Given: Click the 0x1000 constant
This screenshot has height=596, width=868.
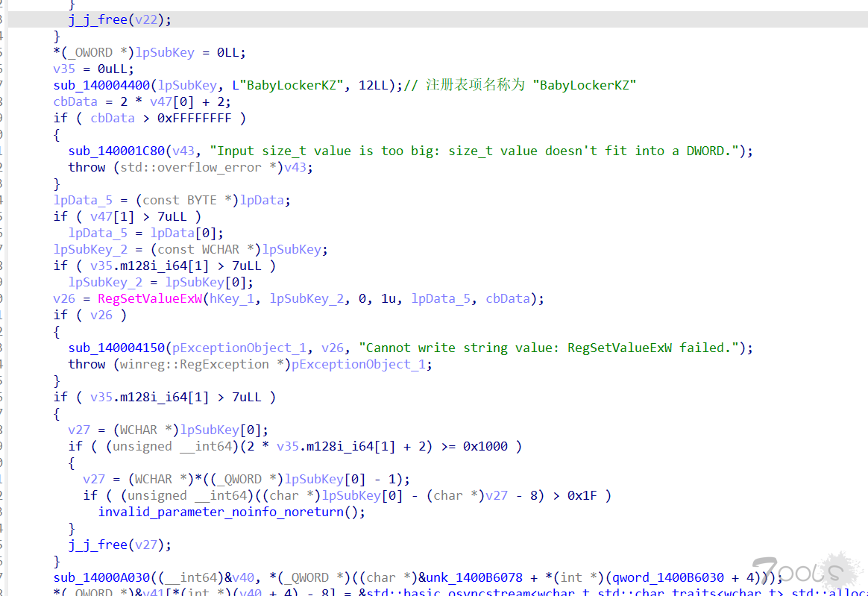Looking at the screenshot, I should pyautogui.click(x=485, y=446).
